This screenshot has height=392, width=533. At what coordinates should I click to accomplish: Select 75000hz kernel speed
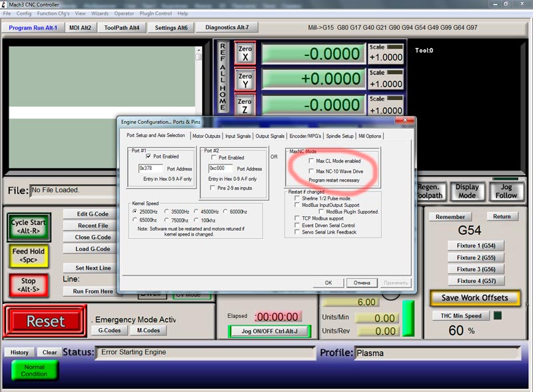(167, 220)
